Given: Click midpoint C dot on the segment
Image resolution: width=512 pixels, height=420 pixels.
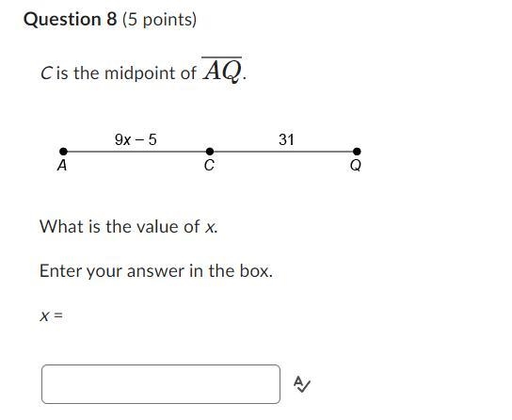Looking at the screenshot, I should (x=210, y=152).
